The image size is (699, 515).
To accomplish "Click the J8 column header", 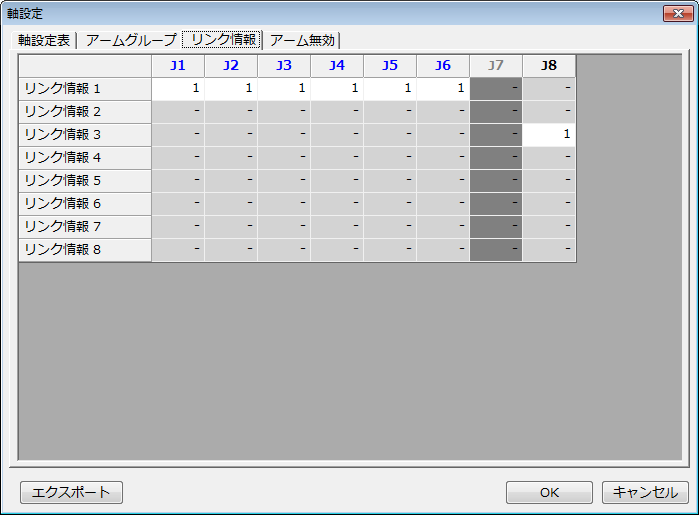I will (x=549, y=66).
